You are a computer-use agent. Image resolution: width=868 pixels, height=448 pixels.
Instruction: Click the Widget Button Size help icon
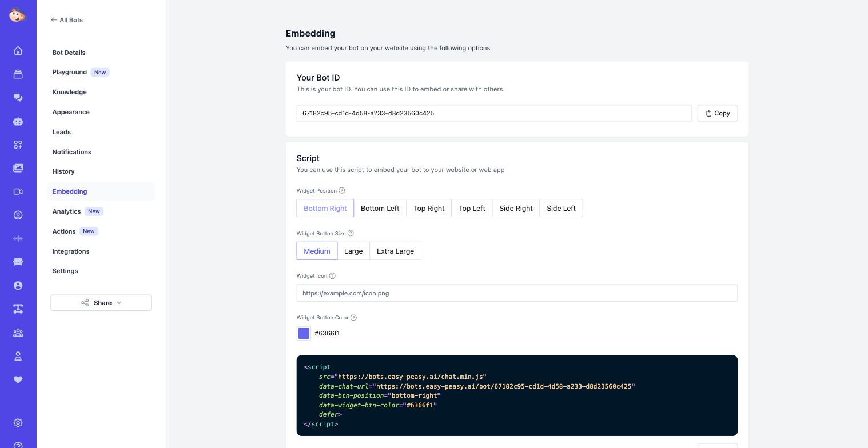pos(351,233)
